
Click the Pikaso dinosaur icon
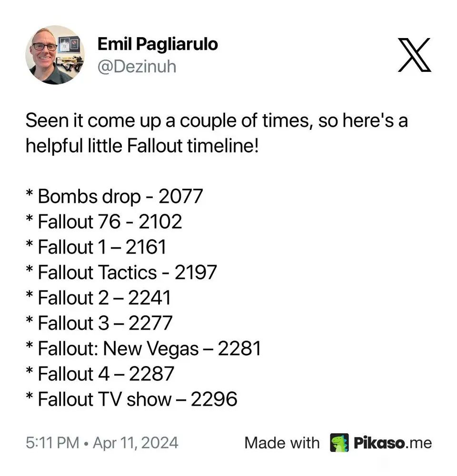tap(339, 443)
